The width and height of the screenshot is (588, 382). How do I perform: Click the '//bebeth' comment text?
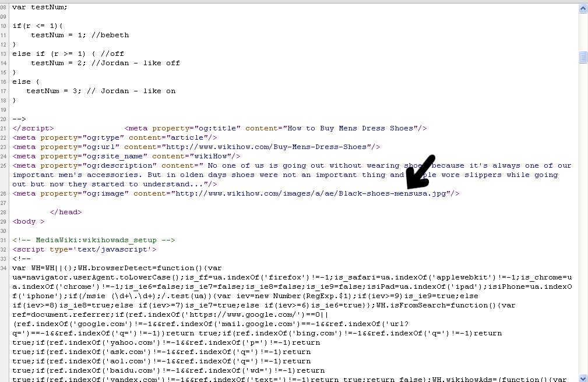(110, 36)
